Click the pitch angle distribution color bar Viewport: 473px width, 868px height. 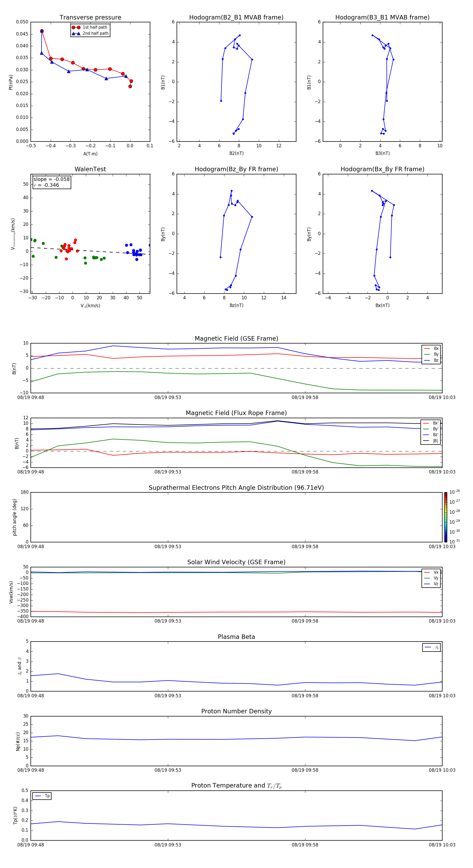(x=446, y=517)
